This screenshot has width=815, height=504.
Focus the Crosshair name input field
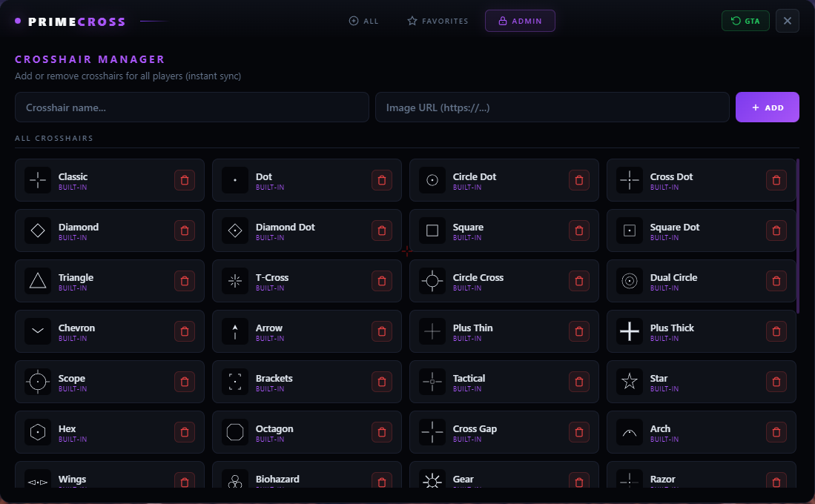click(x=191, y=107)
